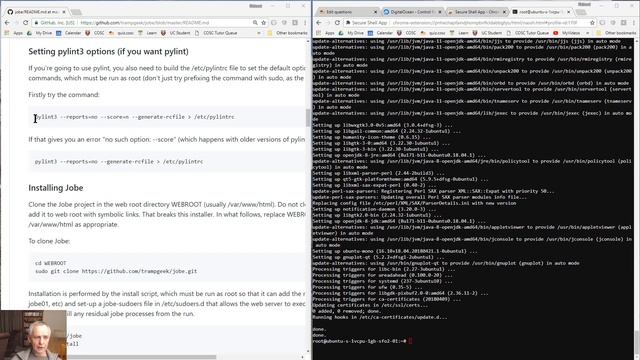640x360 pixels.
Task: Open UC Student bookmark in Secure Shell window
Action: pos(488,33)
